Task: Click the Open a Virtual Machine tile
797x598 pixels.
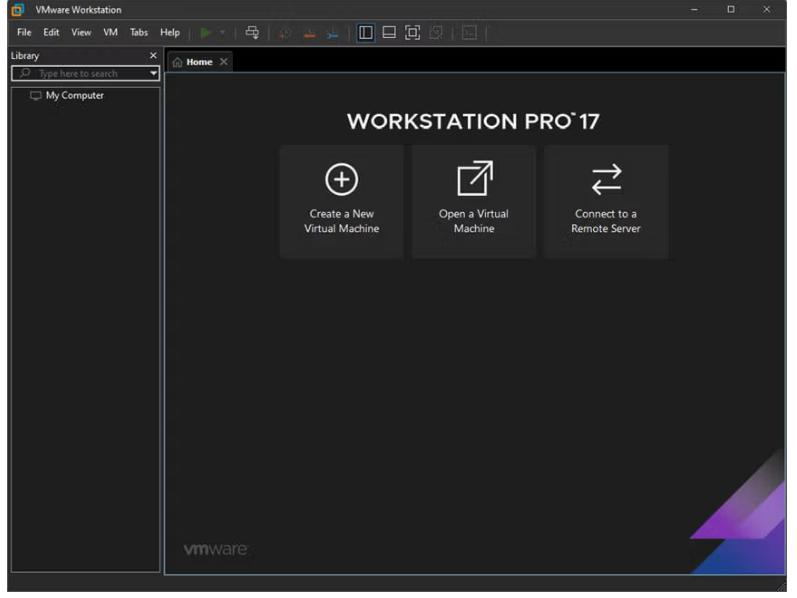Action: (473, 201)
